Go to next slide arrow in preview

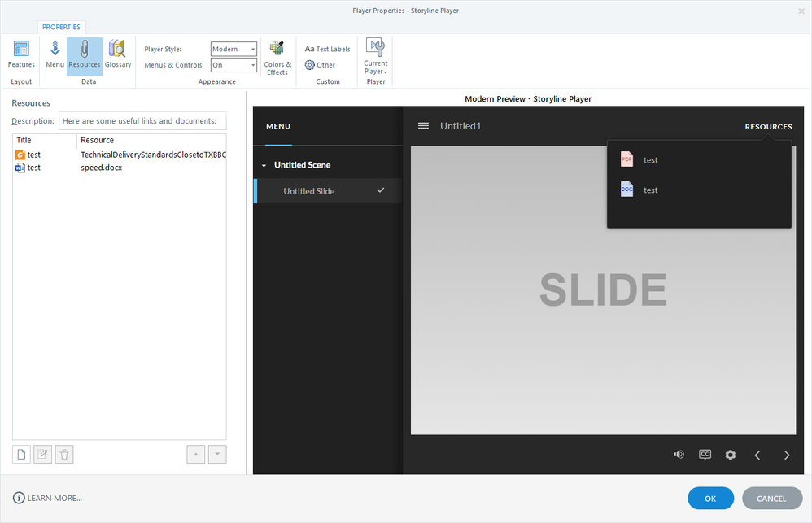point(787,455)
